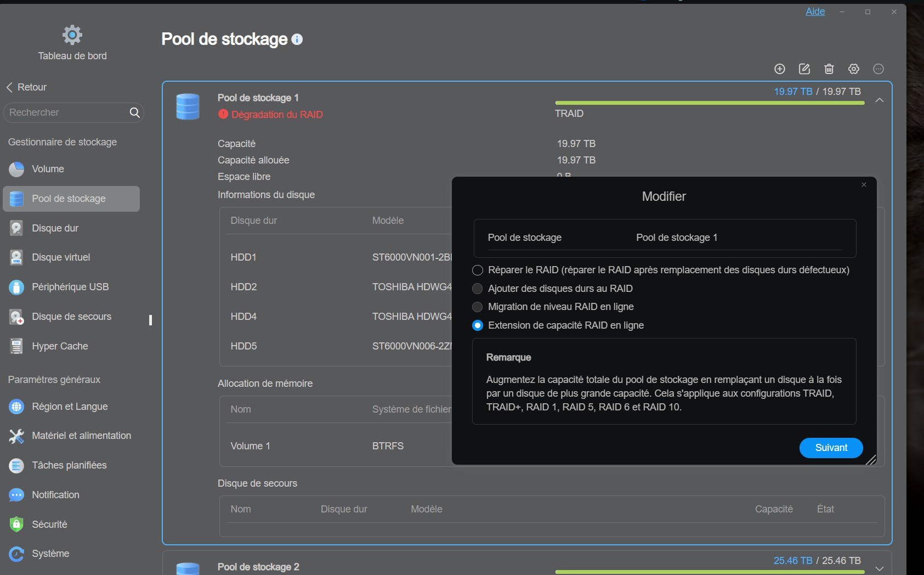This screenshot has height=575, width=924.
Task: Click the add storage pool plus icon
Action: pyautogui.click(x=780, y=69)
